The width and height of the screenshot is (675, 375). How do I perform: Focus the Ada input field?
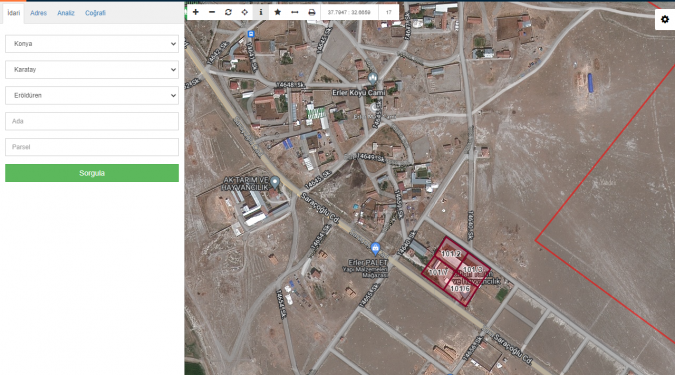point(92,121)
